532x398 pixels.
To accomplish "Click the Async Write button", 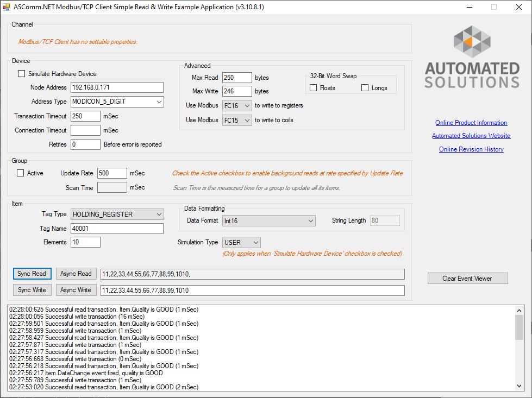I will [x=76, y=290].
